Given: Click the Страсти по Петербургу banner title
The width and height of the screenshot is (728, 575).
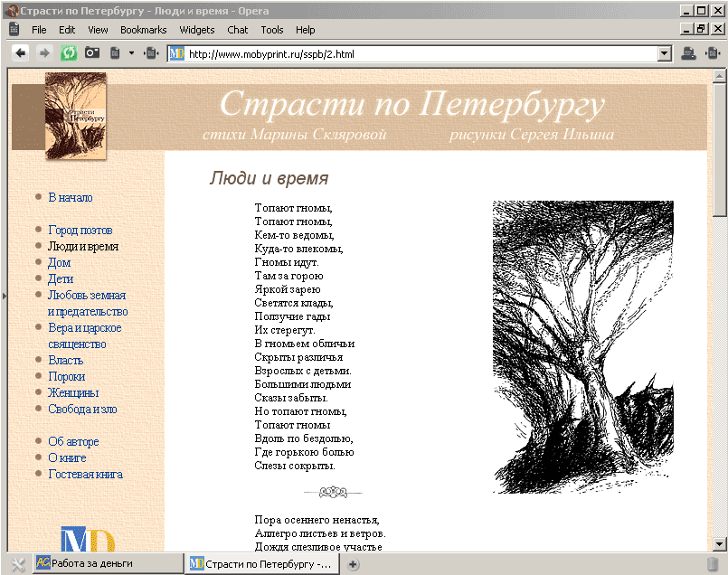Looking at the screenshot, I should [412, 104].
